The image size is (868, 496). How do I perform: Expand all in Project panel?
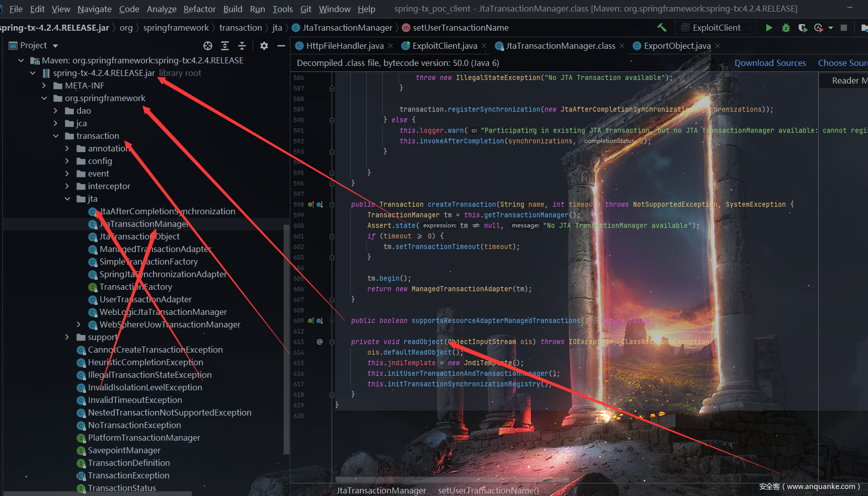pyautogui.click(x=225, y=46)
